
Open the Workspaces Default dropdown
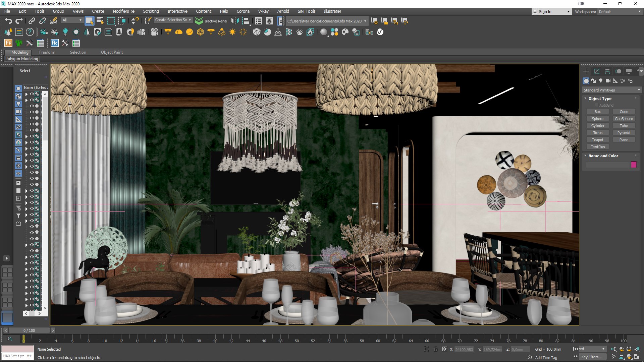pyautogui.click(x=620, y=12)
